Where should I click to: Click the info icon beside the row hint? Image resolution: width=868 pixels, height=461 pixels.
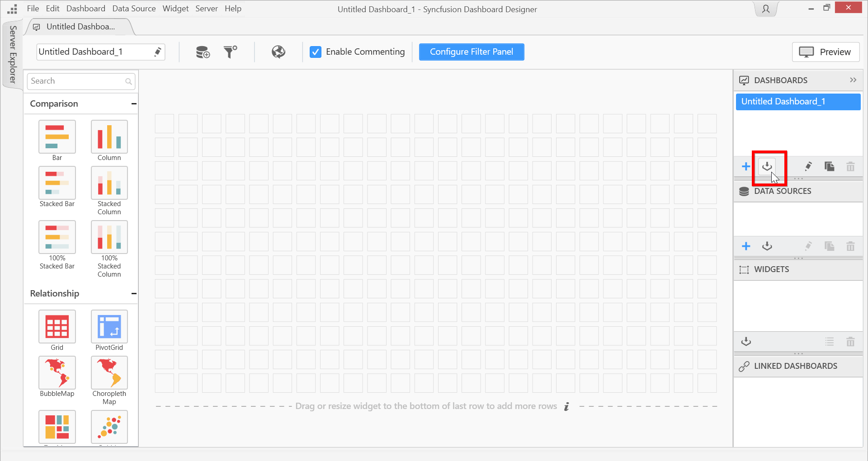[x=566, y=406]
